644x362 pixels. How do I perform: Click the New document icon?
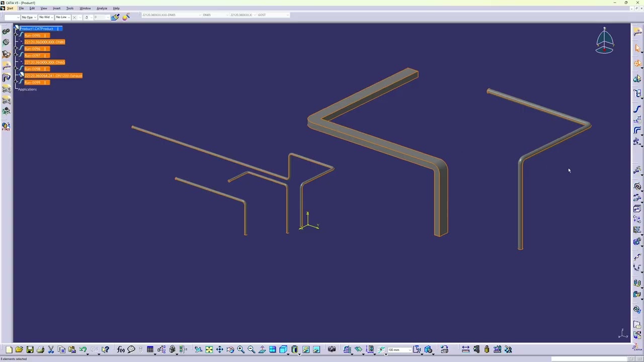coord(9,349)
